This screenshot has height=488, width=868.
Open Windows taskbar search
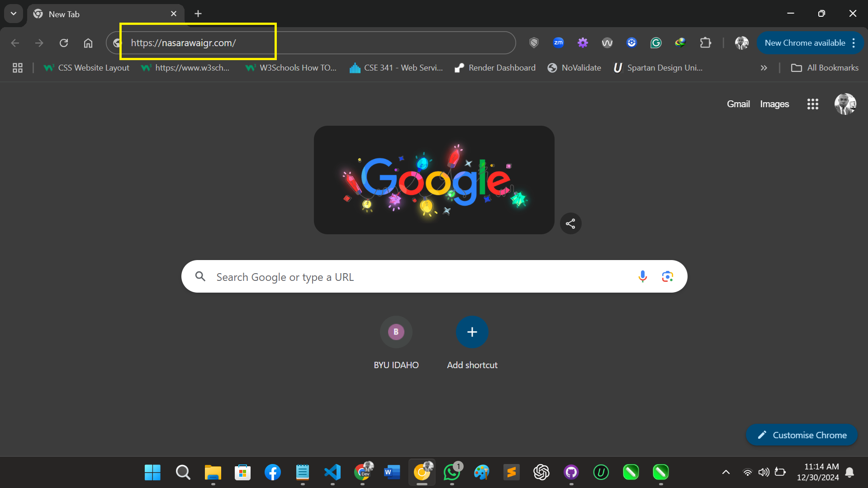pyautogui.click(x=183, y=473)
